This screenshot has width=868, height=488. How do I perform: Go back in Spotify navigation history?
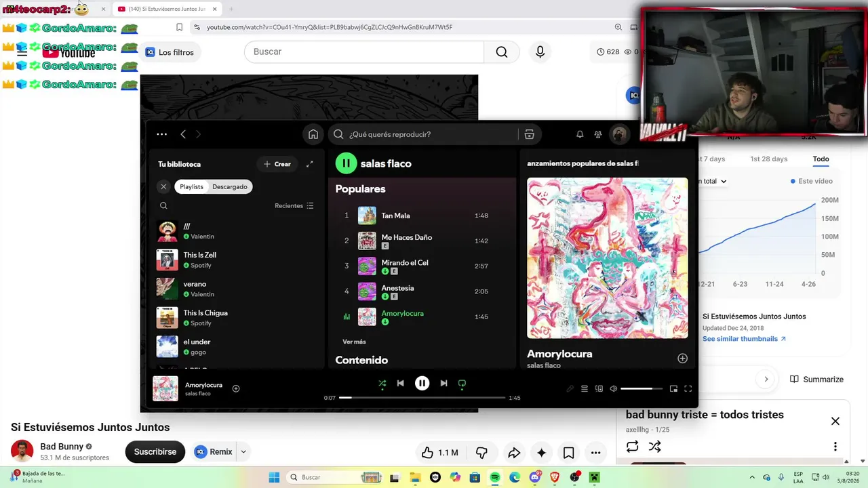[183, 134]
